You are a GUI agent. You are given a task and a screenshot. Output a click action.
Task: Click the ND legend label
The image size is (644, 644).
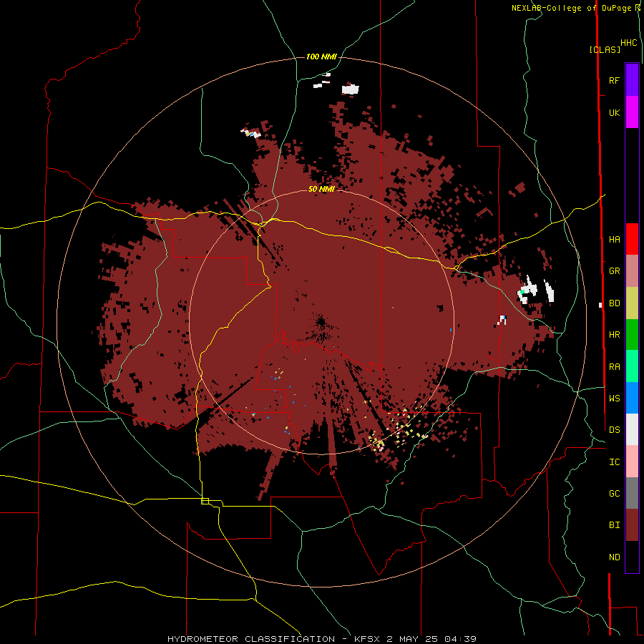pyautogui.click(x=614, y=557)
